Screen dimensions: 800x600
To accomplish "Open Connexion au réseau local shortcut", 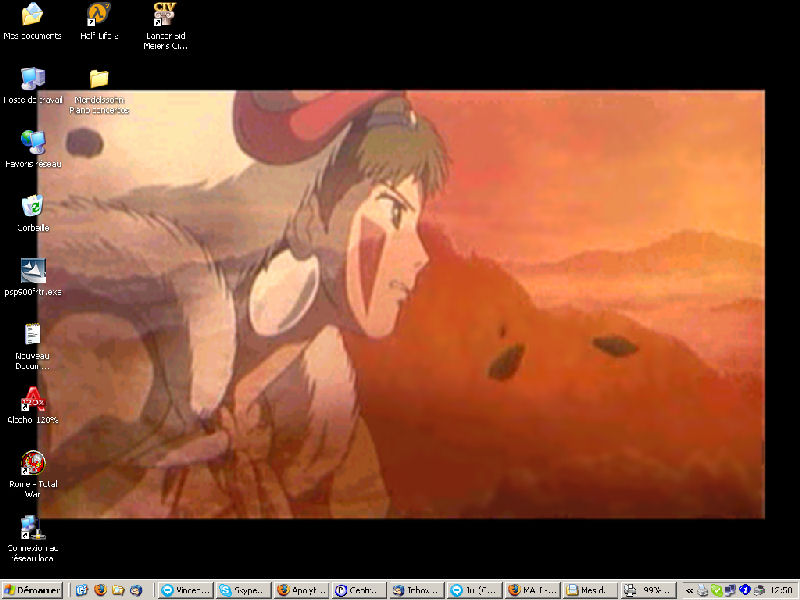I will [32, 527].
